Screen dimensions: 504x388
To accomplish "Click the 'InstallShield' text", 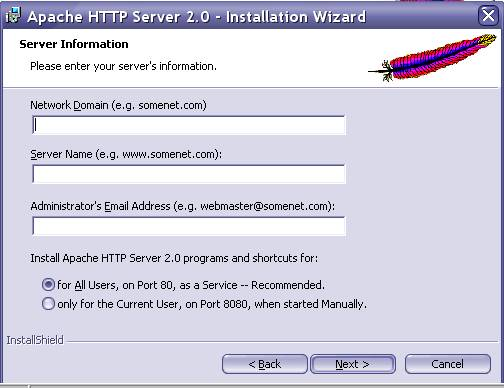I will [35, 340].
